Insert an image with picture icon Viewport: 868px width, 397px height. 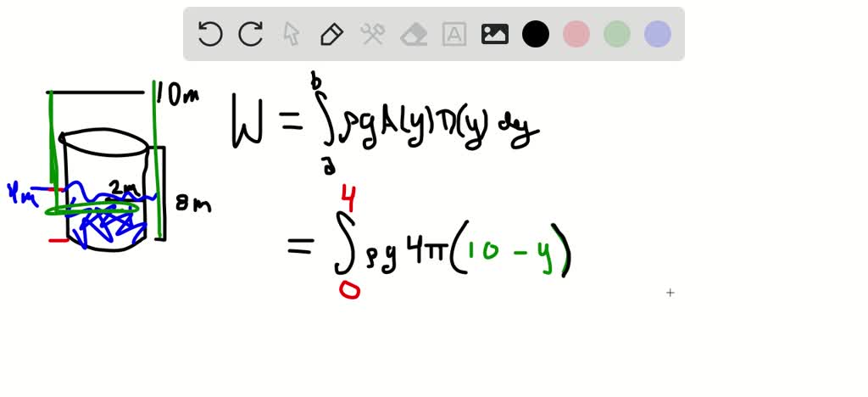coord(495,34)
